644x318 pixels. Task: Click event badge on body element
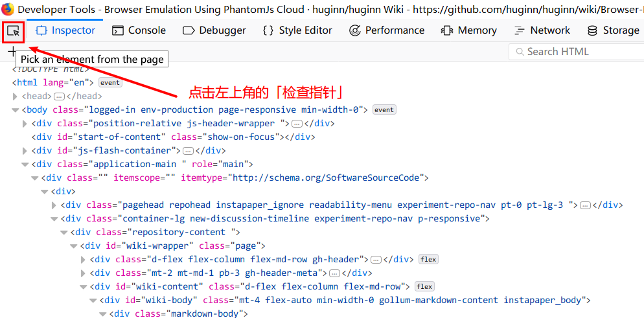point(384,109)
